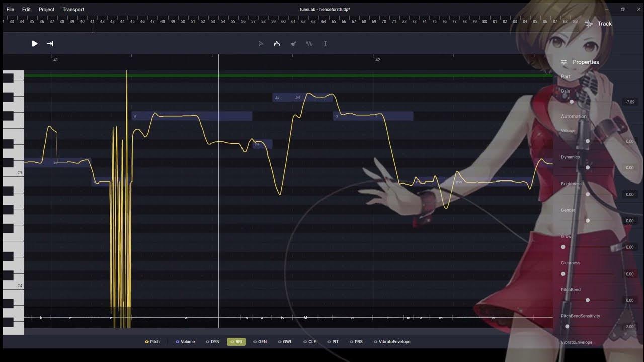Start playback with the play button

(x=35, y=44)
